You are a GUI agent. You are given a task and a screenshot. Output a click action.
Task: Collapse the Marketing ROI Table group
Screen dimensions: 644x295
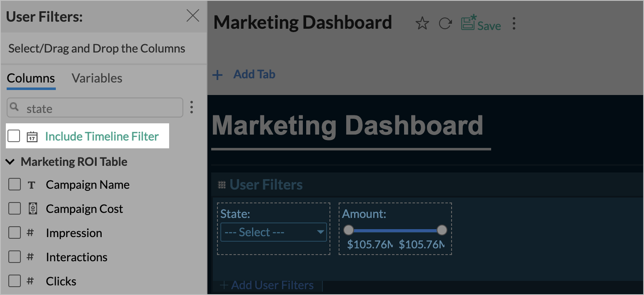click(x=10, y=162)
